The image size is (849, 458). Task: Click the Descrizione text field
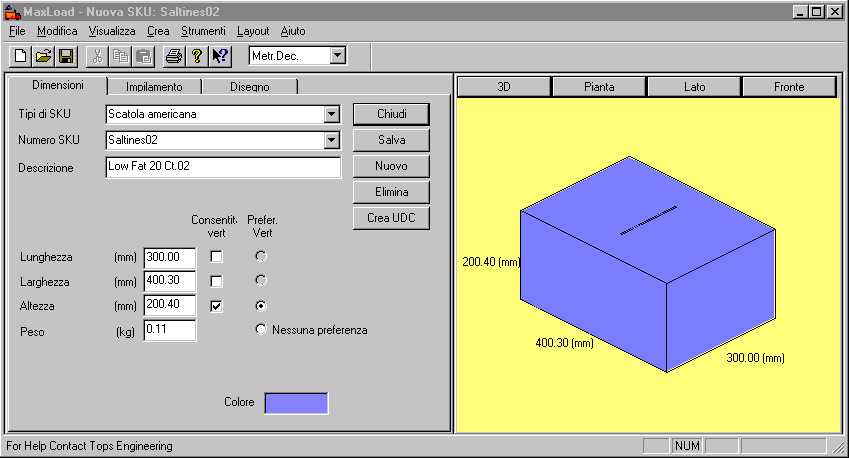pos(223,167)
